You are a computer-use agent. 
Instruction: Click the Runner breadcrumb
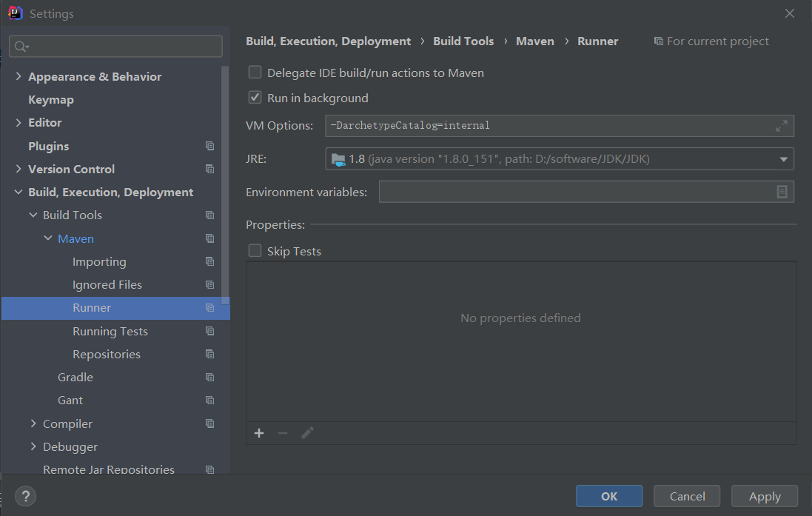(597, 41)
